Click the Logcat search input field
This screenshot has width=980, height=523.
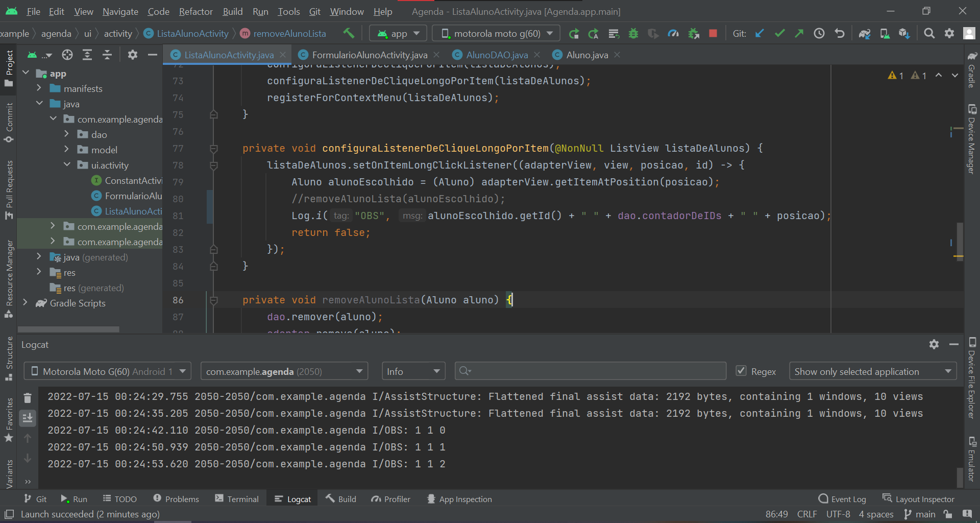point(591,371)
